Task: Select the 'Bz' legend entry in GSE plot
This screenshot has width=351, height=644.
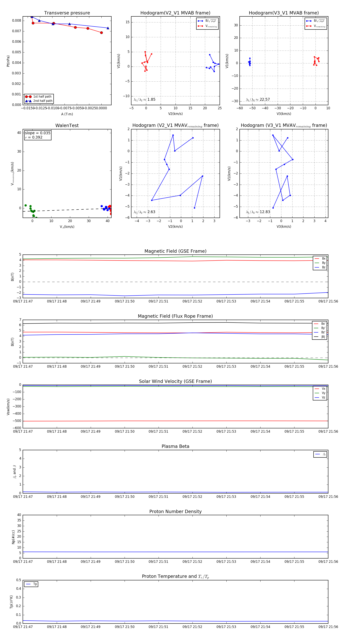Action: click(x=320, y=267)
